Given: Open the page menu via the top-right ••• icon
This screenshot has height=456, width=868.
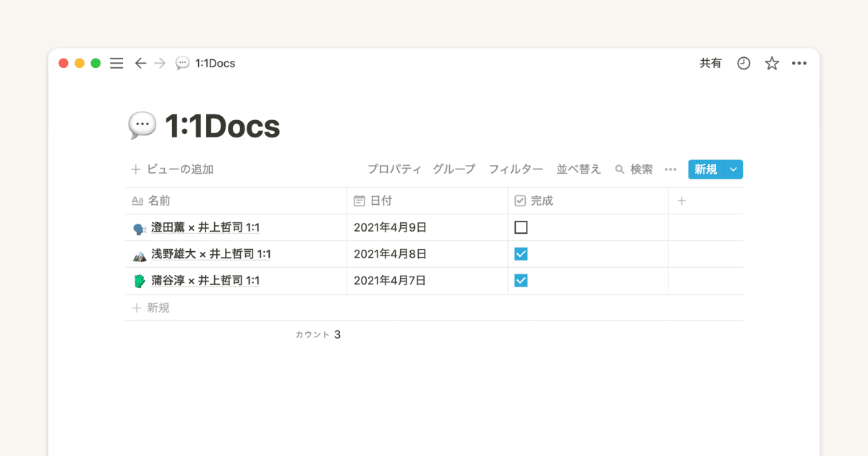Looking at the screenshot, I should tap(799, 63).
